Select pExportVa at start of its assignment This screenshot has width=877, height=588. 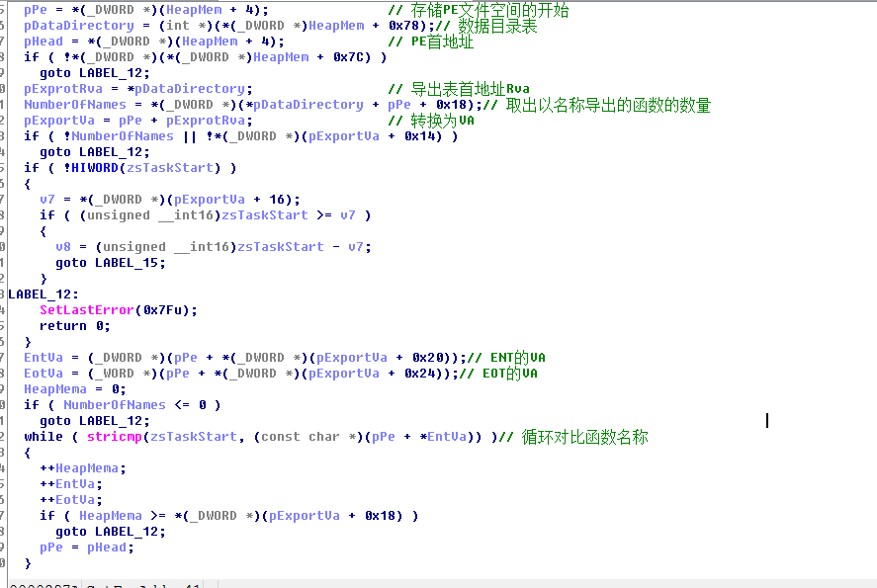point(59,121)
